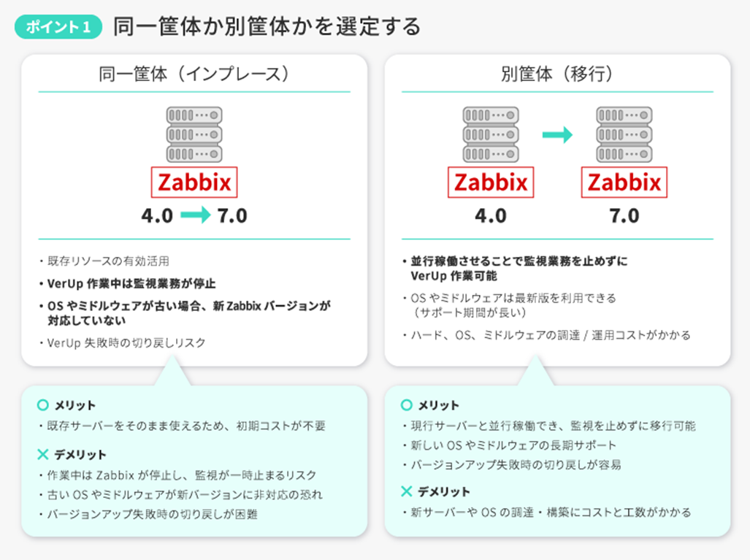
Task: Click source server icon in 別筐体 card
Action: click(491, 134)
